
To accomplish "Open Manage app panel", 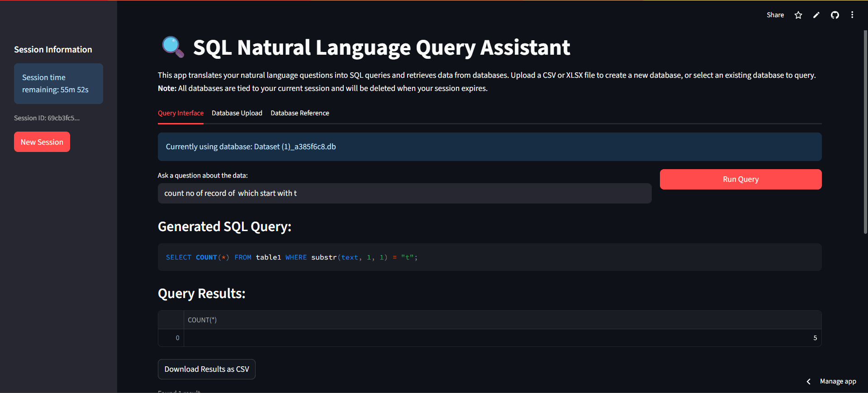I will [838, 381].
